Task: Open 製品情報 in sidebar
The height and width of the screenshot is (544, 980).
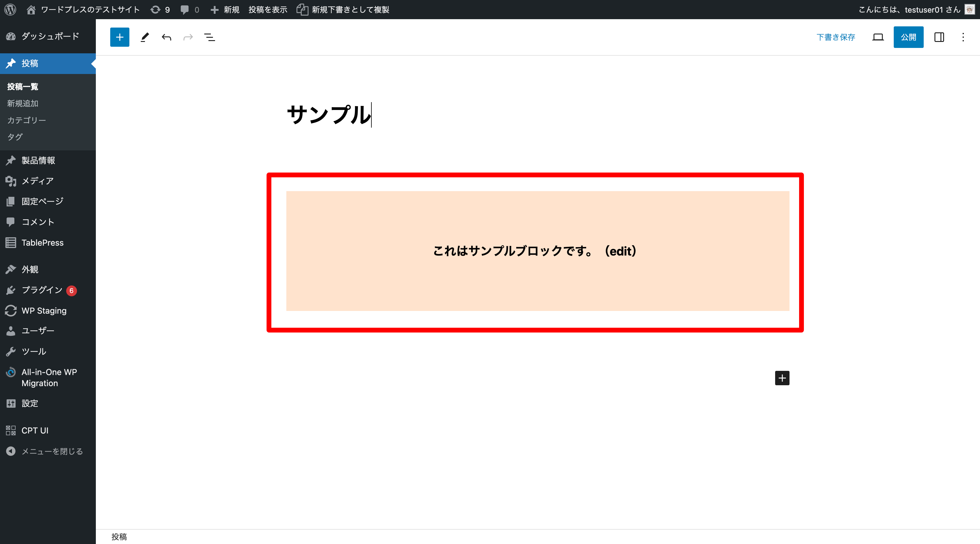Action: [x=48, y=161]
